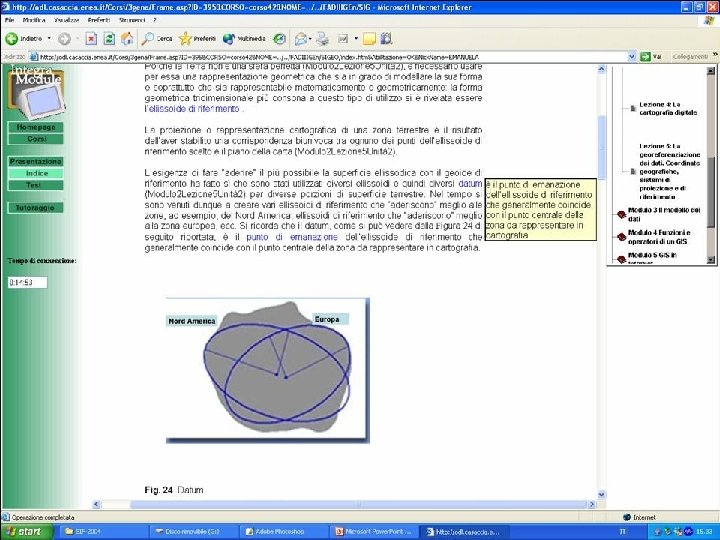Select Lezione 4 La cartografia digitale
This screenshot has height=540, width=720.
tap(668, 108)
